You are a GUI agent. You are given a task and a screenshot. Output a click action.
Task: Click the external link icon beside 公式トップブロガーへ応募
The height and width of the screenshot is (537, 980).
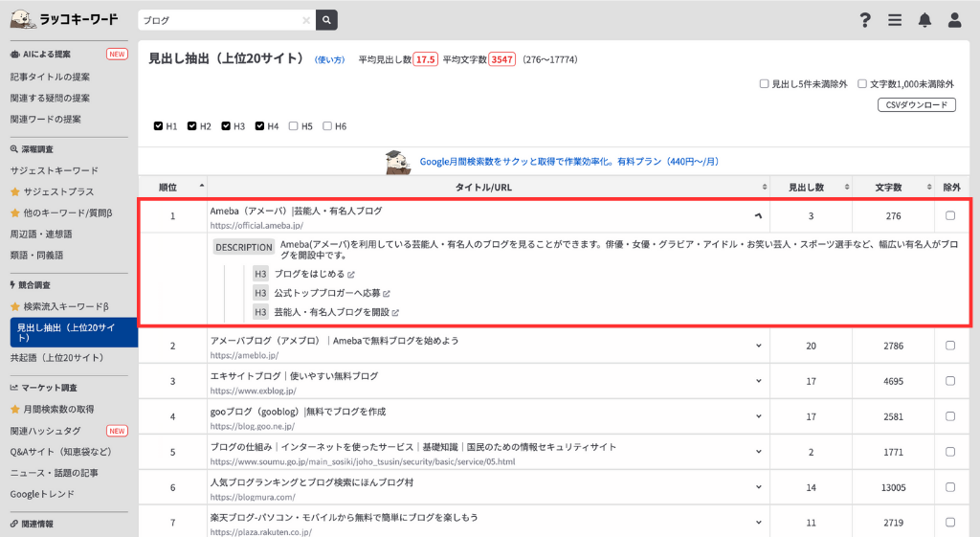(387, 293)
